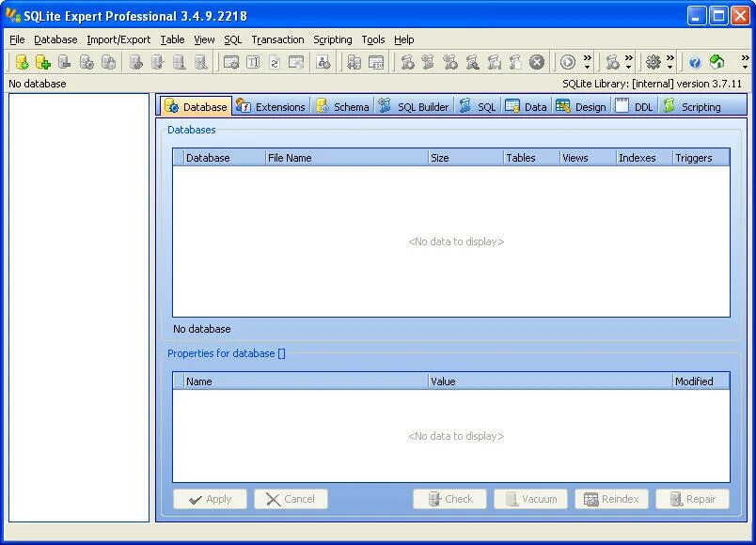756x545 pixels.
Task: Switch to the Extensions tab
Action: coord(271,106)
